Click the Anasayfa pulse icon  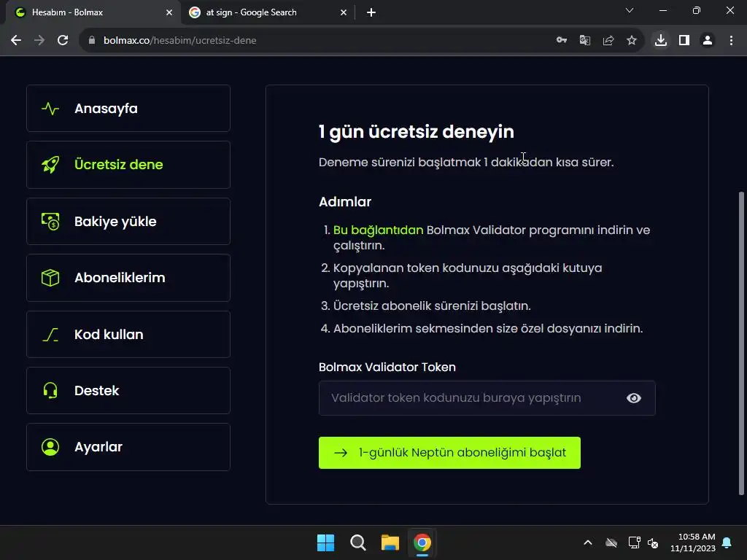(50, 109)
